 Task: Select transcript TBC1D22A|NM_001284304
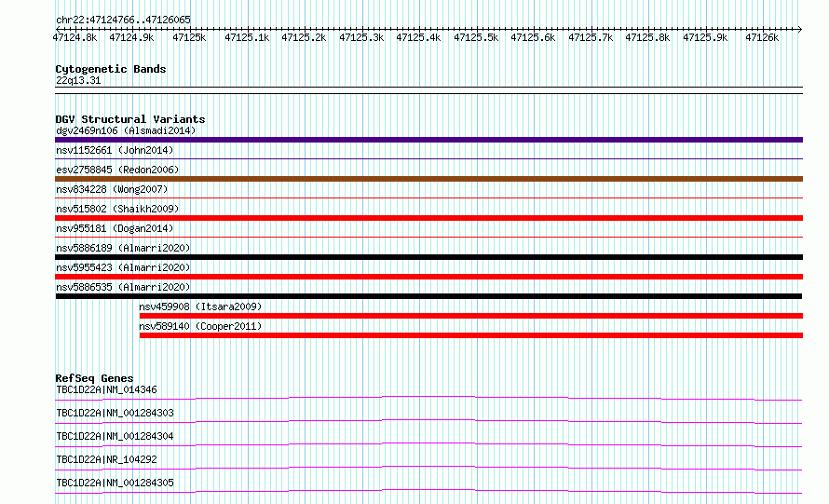click(x=115, y=436)
